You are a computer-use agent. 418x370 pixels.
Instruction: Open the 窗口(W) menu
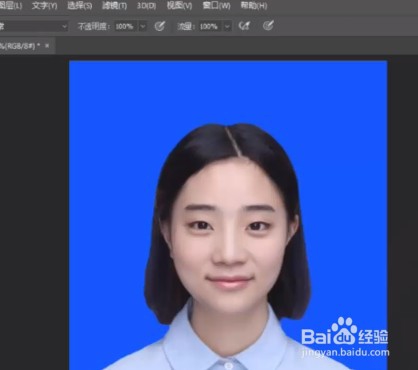tap(216, 6)
